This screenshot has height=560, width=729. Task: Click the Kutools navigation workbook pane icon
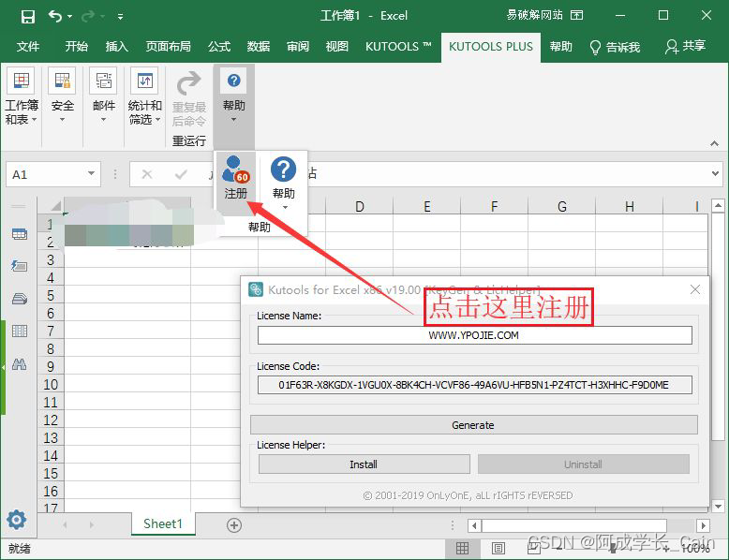pos(19,234)
